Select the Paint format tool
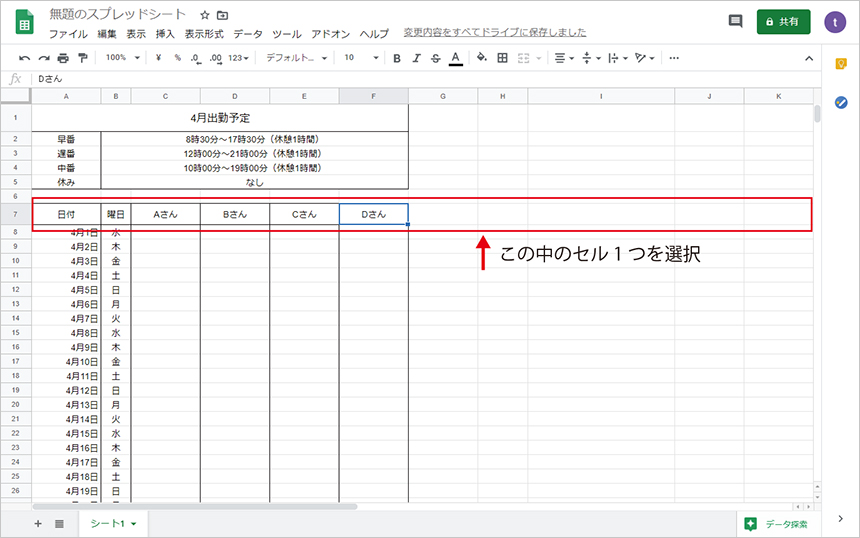The image size is (860, 538). 83,58
